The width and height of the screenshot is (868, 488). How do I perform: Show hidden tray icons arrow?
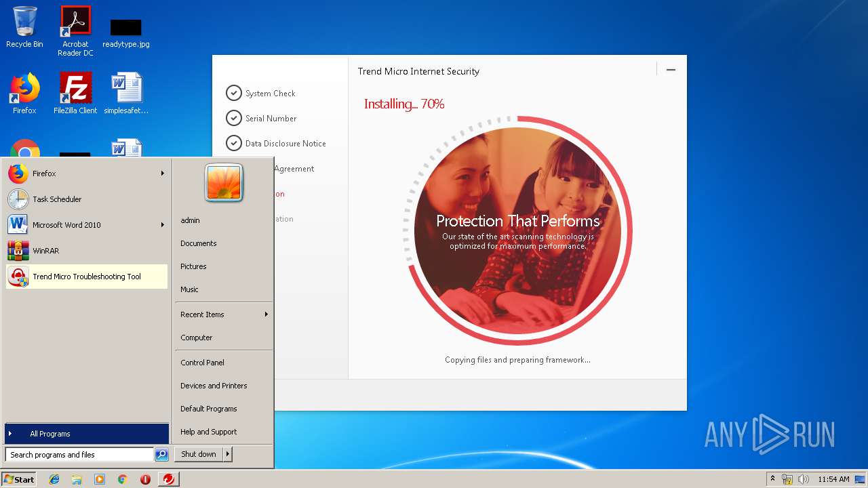pos(772,479)
